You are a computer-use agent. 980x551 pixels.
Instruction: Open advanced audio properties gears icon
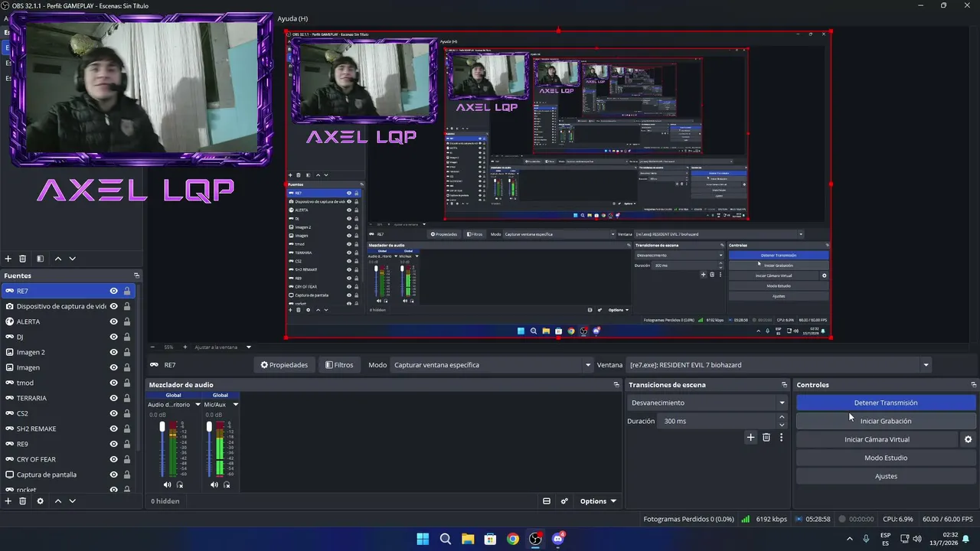click(564, 501)
